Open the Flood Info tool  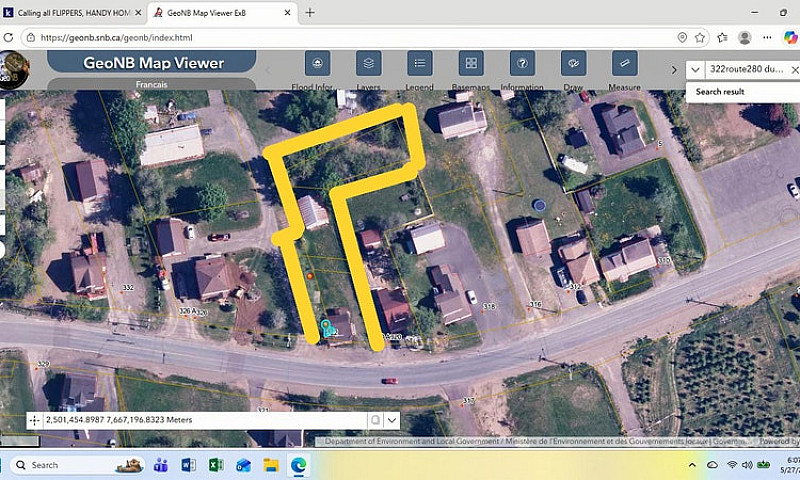(317, 63)
